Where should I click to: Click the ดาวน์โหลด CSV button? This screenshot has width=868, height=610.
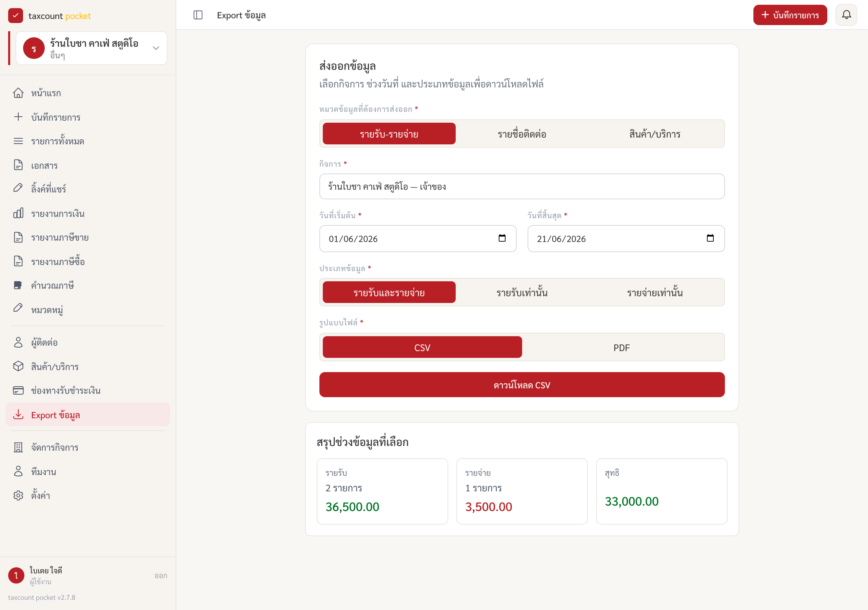[522, 385]
